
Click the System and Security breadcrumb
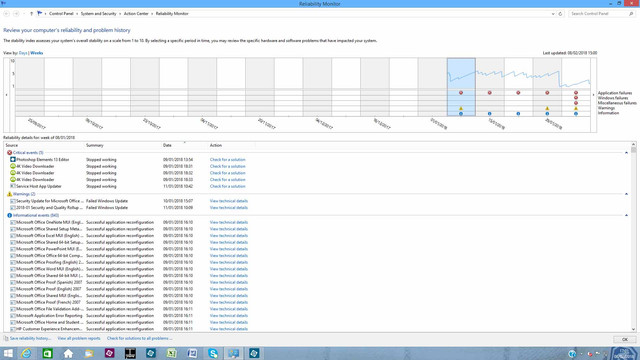point(98,14)
